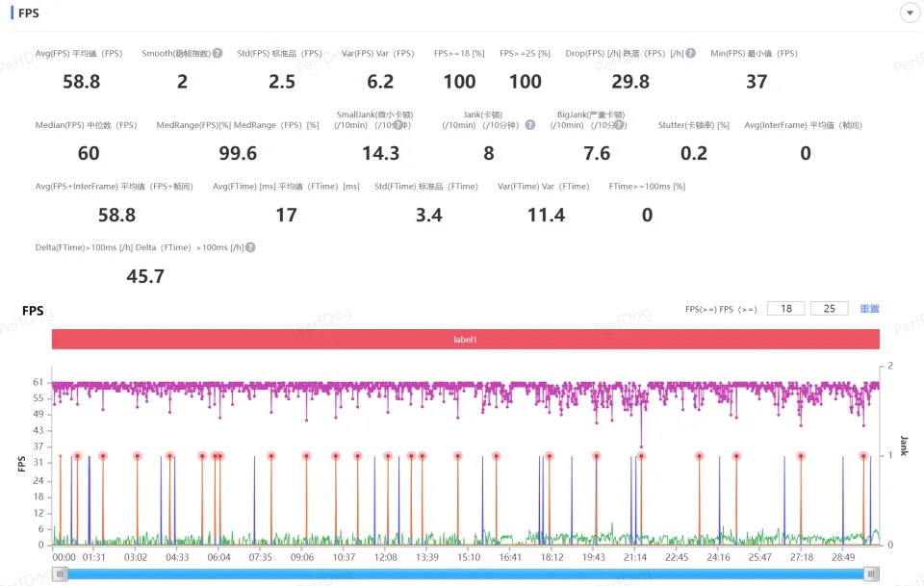Click help icon beside Delta(FTime)>100ms
Image resolution: width=924 pixels, height=586 pixels.
coord(250,247)
